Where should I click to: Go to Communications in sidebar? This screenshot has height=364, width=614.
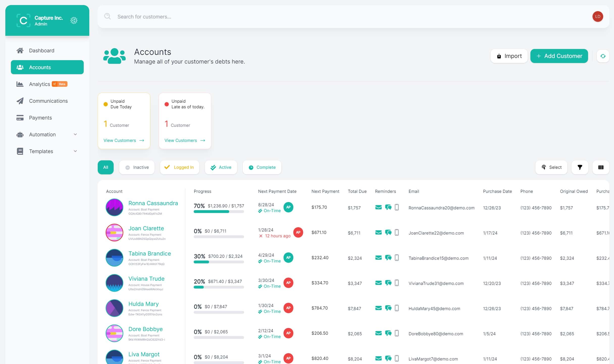[48, 101]
